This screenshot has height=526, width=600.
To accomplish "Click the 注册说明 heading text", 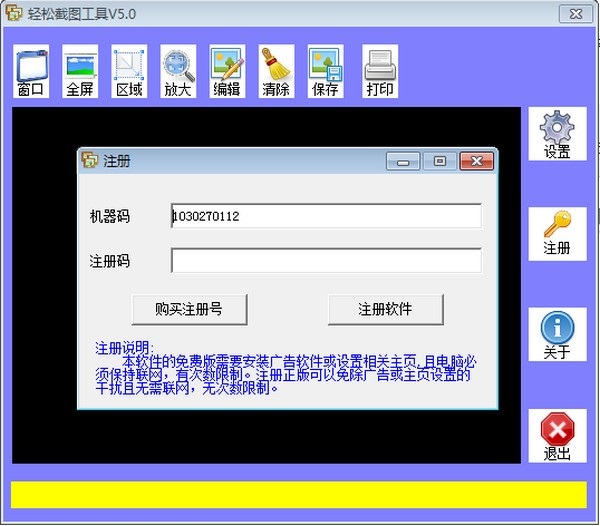I will [x=124, y=348].
